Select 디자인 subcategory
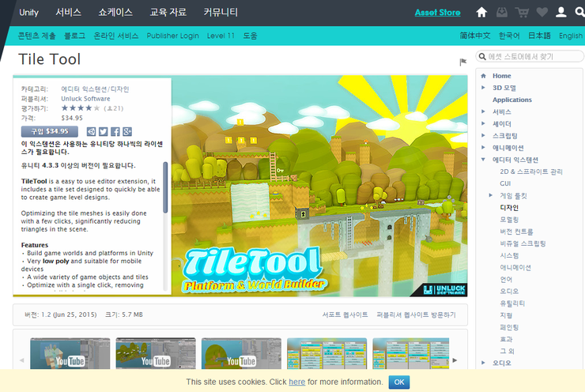This screenshot has height=392, width=585. [x=509, y=207]
